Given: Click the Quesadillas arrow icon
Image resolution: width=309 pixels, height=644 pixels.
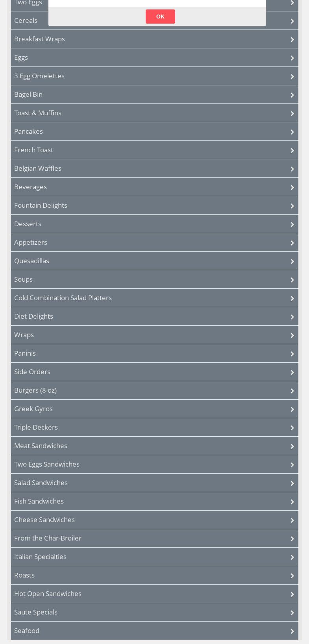Looking at the screenshot, I should coord(292,261).
